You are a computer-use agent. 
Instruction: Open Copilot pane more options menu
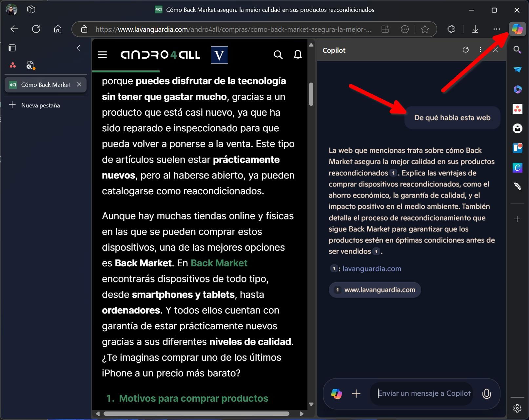point(480,50)
